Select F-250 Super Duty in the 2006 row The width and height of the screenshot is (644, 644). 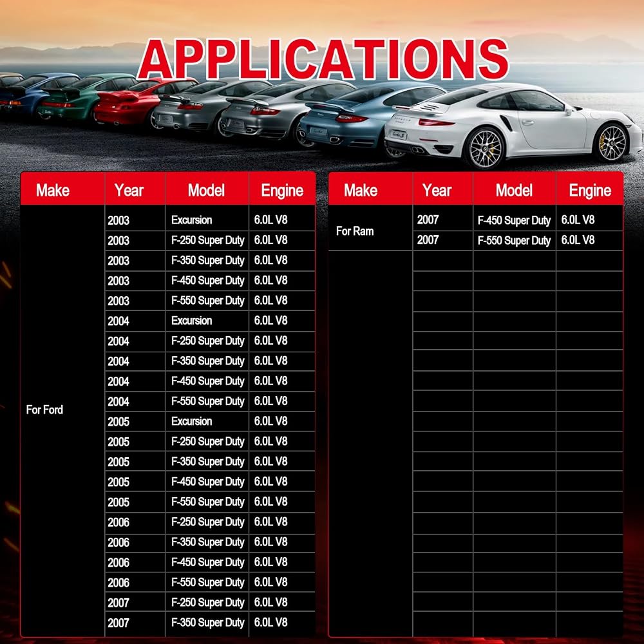tap(208, 522)
